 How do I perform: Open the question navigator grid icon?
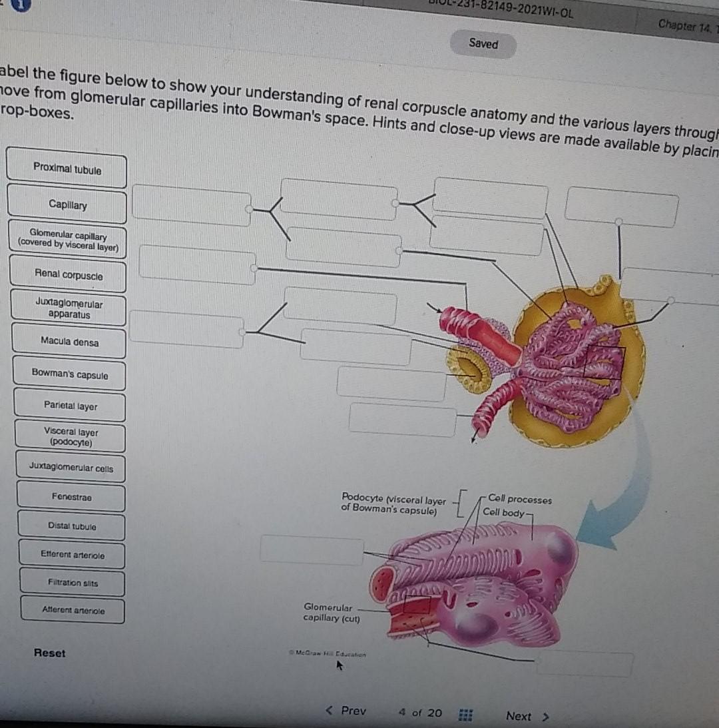coord(465,715)
